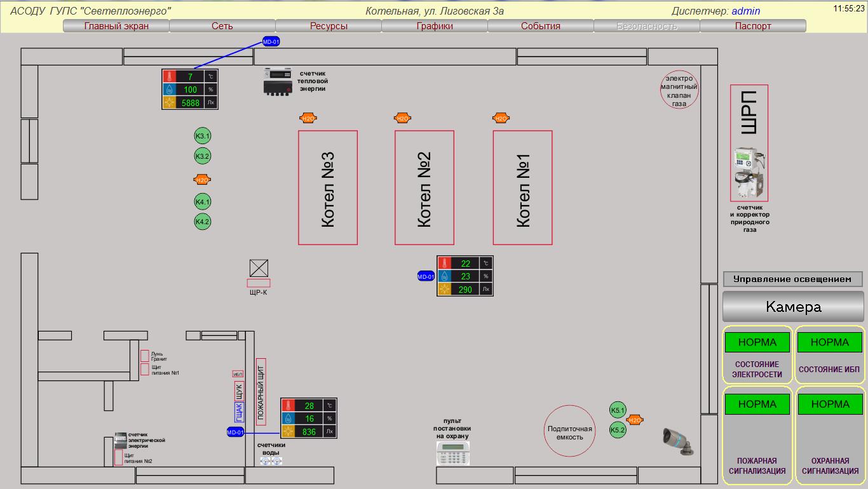This screenshot has height=489, width=868.
Task: Select pump K3.1 green indicator
Action: pyautogui.click(x=202, y=136)
